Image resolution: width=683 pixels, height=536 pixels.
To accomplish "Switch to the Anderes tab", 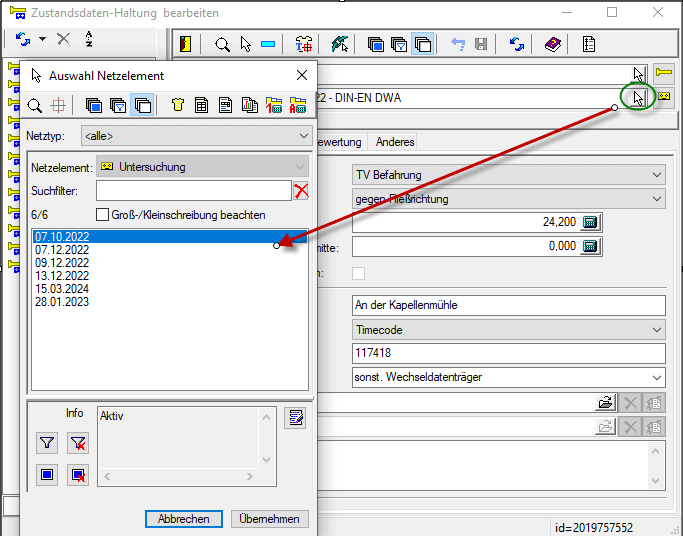I will pos(394,142).
